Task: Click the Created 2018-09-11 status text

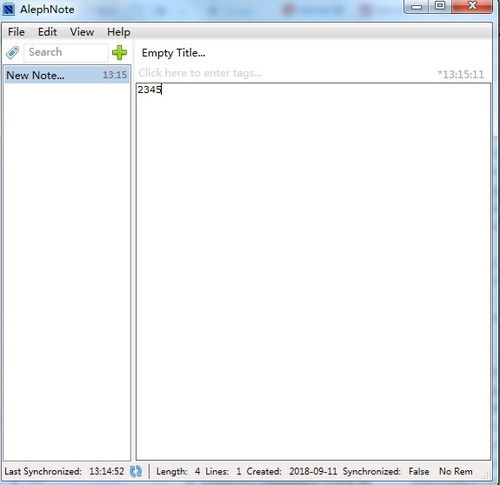Action: 292,471
